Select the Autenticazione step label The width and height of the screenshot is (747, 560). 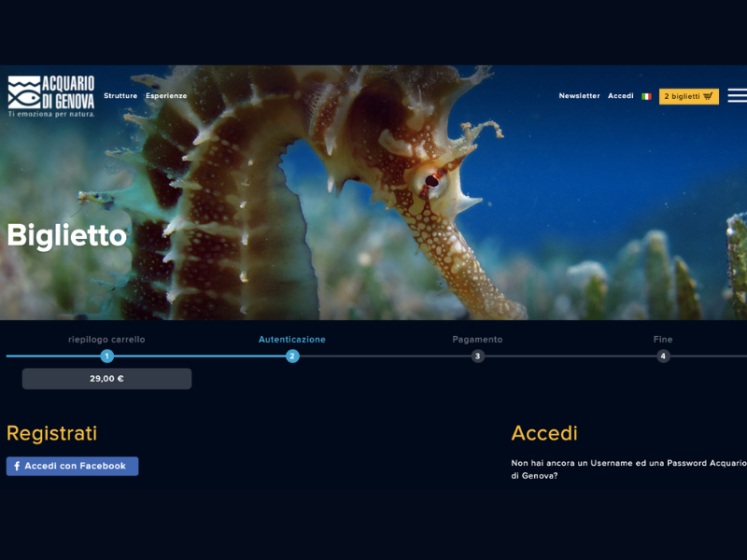pos(292,340)
